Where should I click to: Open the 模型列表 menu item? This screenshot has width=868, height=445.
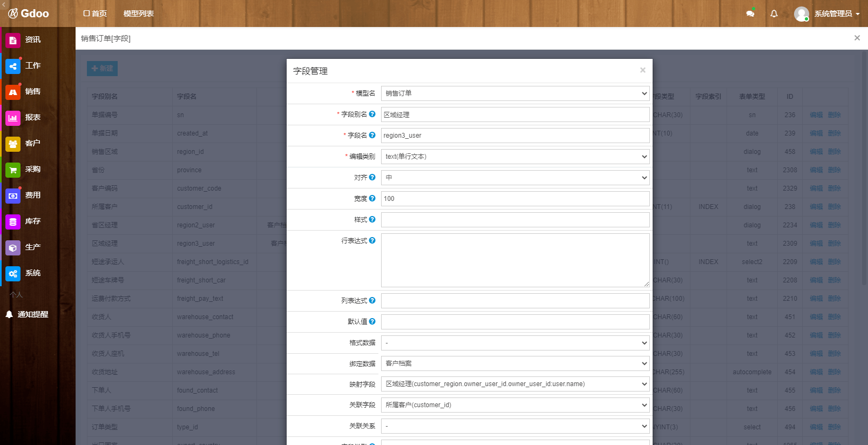pyautogui.click(x=139, y=14)
